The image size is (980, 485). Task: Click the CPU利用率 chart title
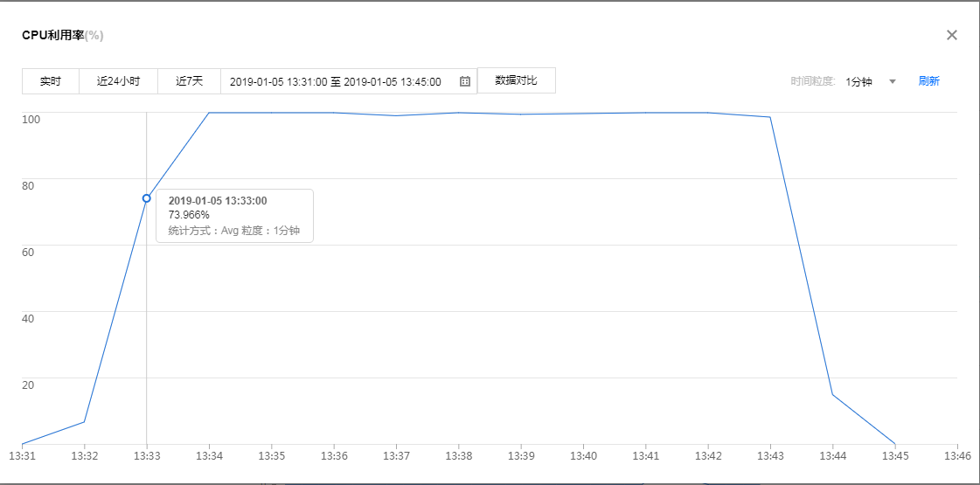click(x=63, y=35)
